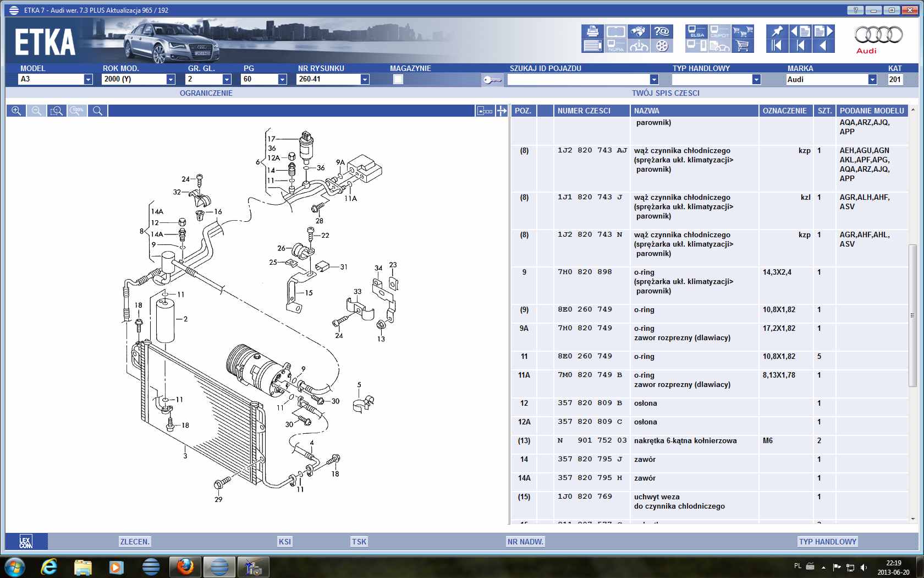The width and height of the screenshot is (924, 578).
Task: Click TYP HANDLOWY in the bottom status bar
Action: point(828,542)
